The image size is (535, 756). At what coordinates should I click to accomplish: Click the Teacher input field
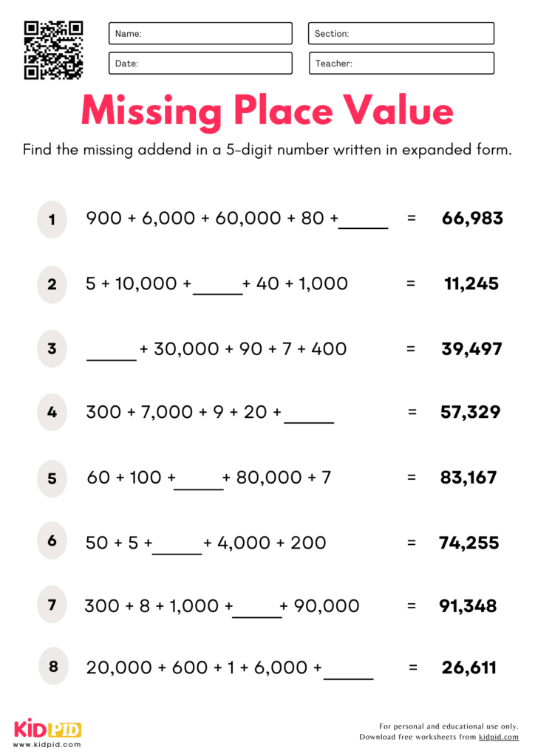pyautogui.click(x=401, y=63)
